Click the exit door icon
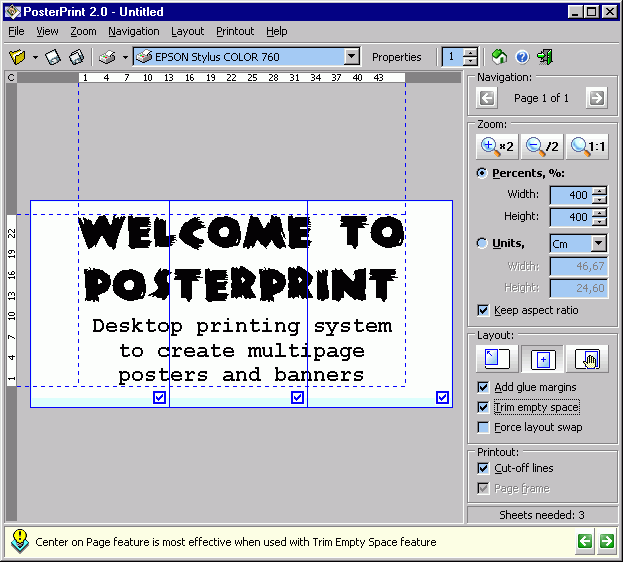623x562 pixels. (x=545, y=57)
